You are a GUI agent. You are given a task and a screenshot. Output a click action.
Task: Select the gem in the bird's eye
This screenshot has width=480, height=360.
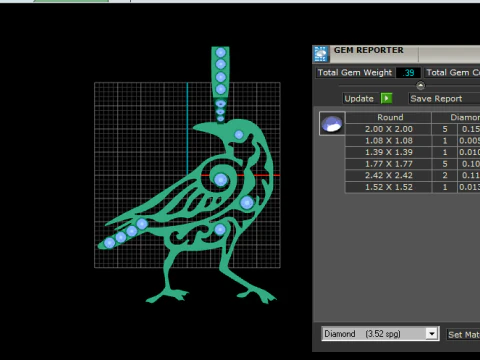(239, 135)
